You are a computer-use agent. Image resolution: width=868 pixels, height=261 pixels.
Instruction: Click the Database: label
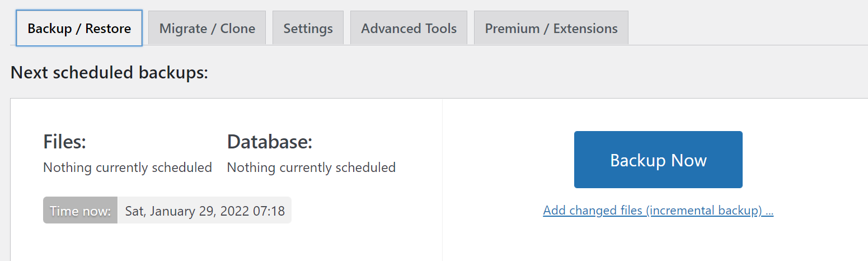click(269, 142)
